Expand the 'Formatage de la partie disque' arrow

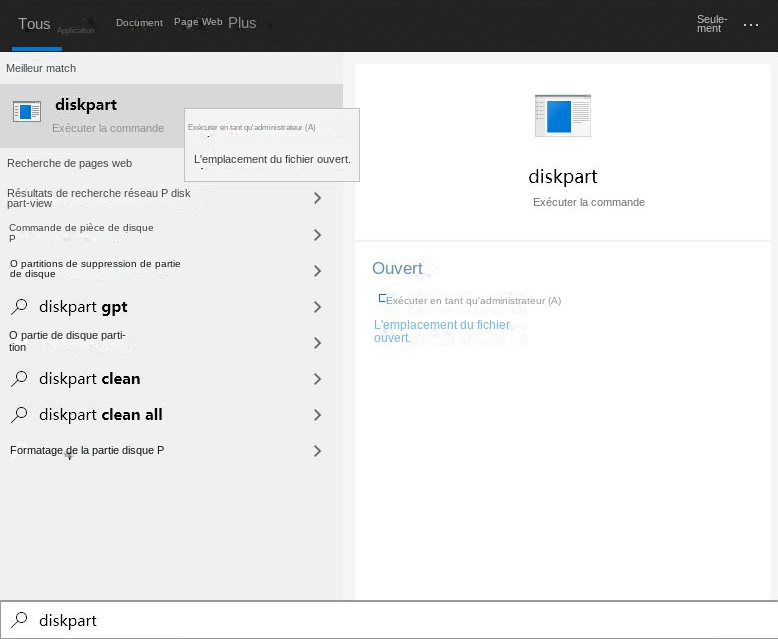coord(317,451)
